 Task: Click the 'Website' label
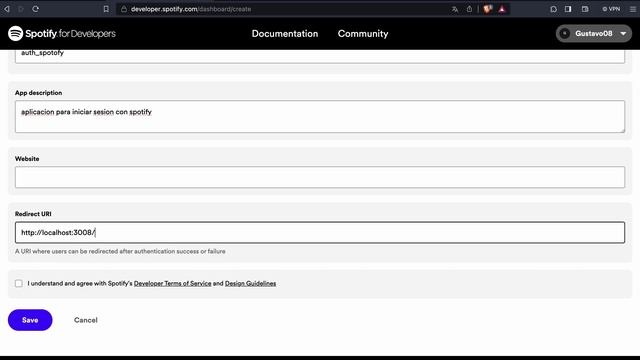tap(27, 159)
